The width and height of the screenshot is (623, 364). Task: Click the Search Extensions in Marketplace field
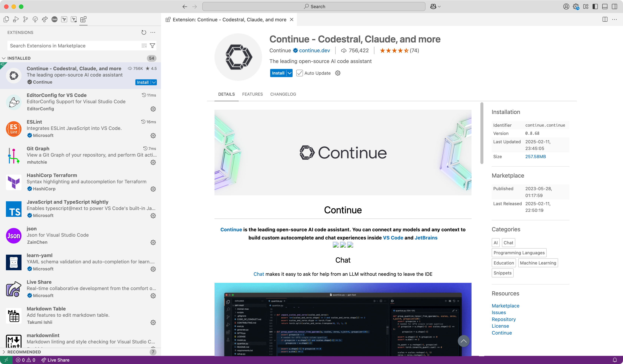tap(74, 46)
